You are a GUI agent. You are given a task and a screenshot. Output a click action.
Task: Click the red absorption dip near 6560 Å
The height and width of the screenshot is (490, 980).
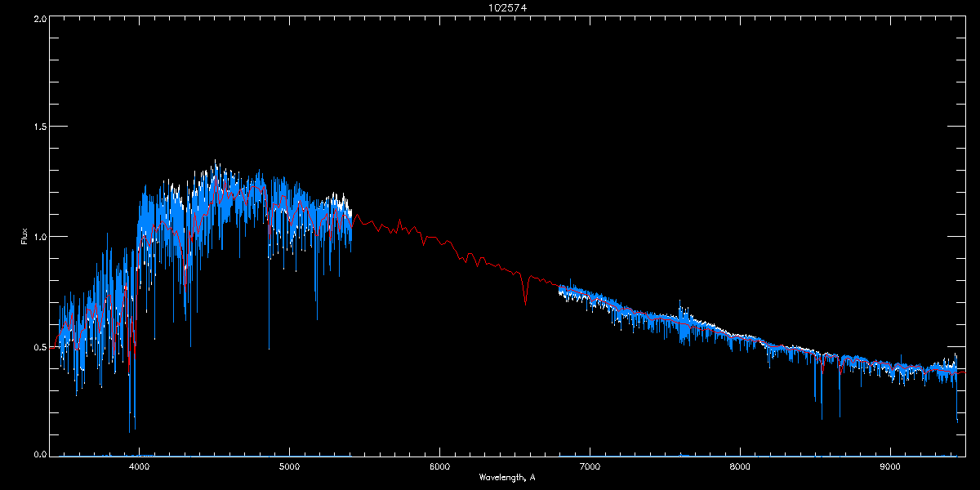point(525,290)
